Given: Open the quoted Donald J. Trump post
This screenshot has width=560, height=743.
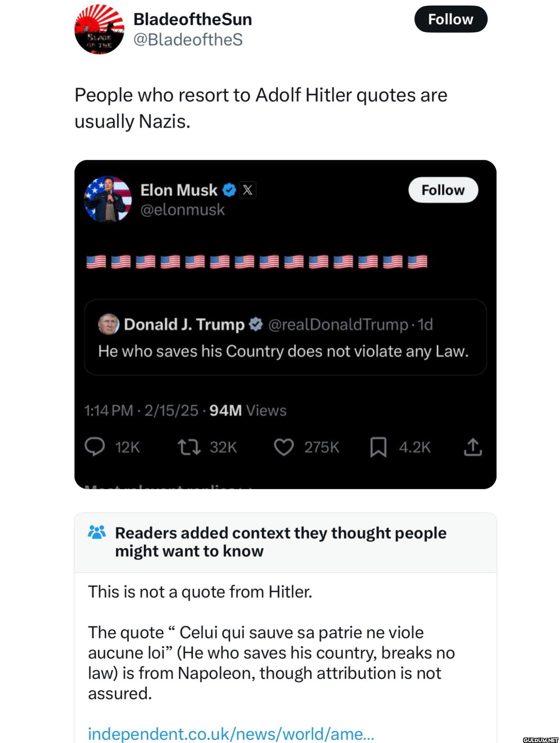Looking at the screenshot, I should point(285,337).
